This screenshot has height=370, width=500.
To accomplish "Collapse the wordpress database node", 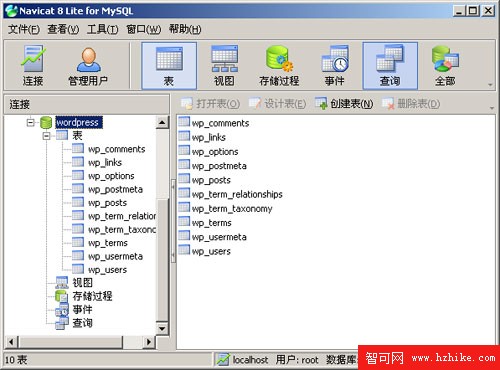I will (30, 123).
